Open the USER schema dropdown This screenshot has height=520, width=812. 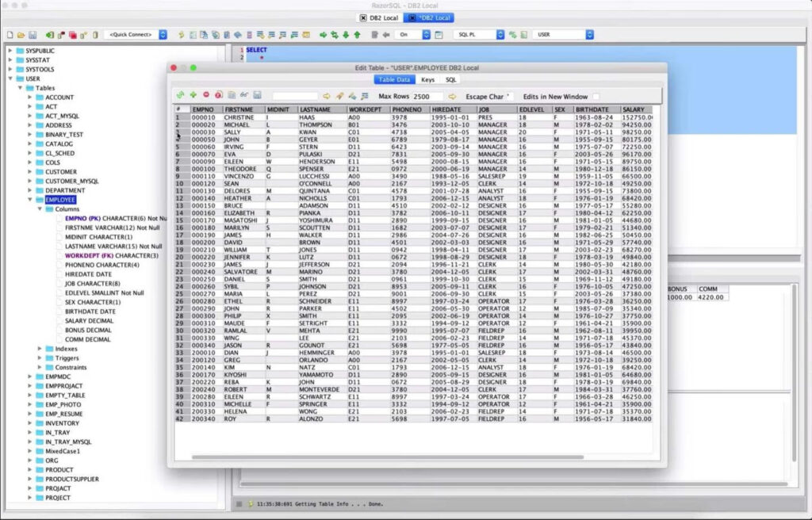click(589, 35)
